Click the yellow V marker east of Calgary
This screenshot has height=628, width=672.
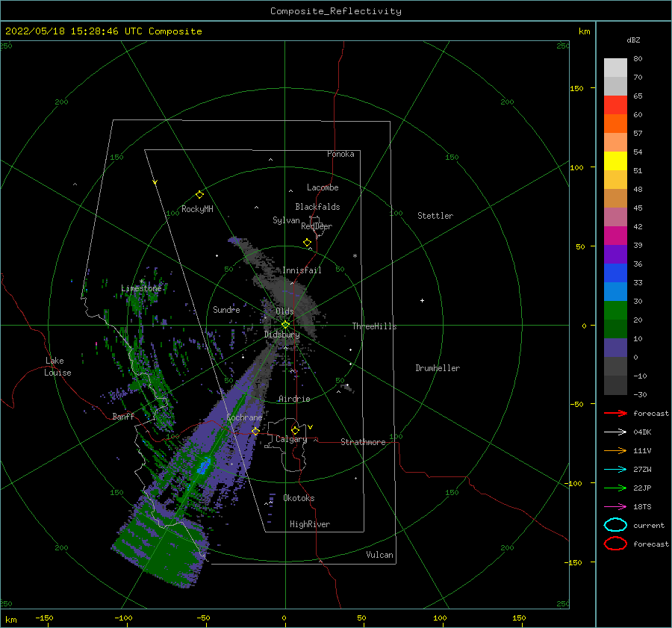pos(311,427)
